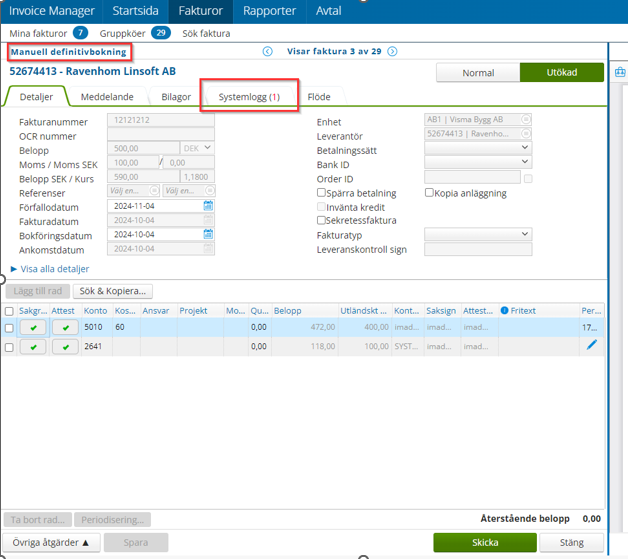Go to previous invoice arrow
This screenshot has width=628, height=559.
click(268, 51)
